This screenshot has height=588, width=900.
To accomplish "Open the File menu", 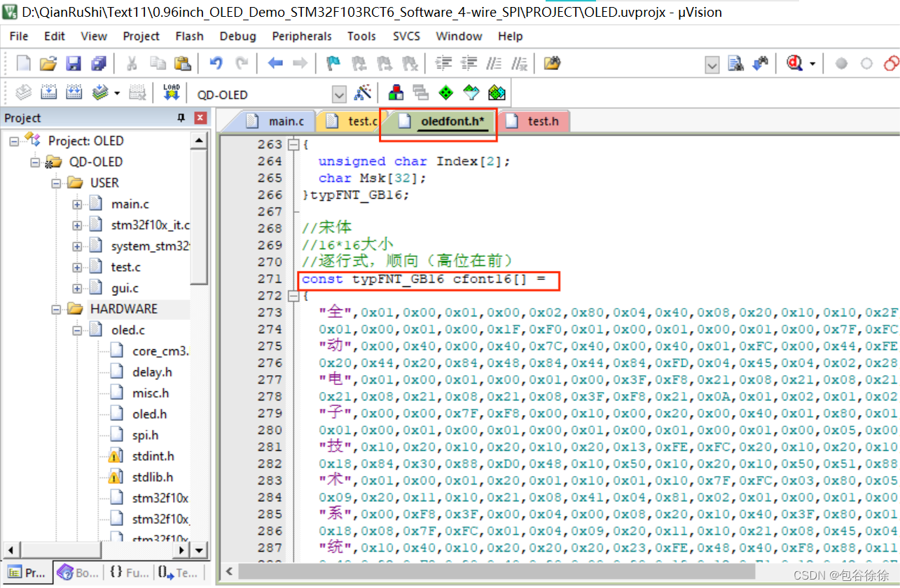I will click(19, 36).
